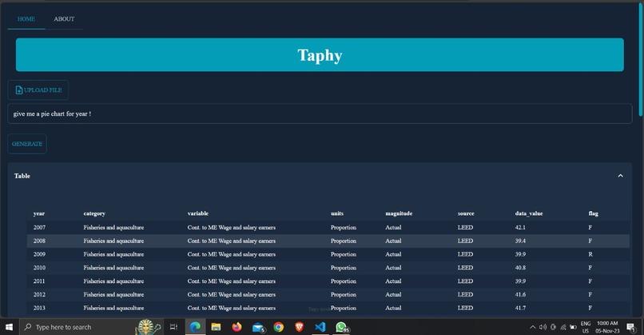Click Fisheries and aquaculture in 2007 row

click(113, 227)
